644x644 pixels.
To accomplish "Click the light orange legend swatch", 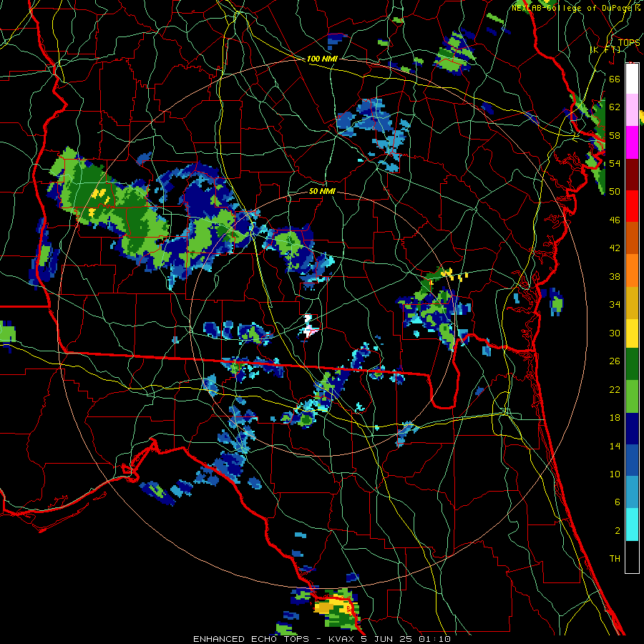I will [632, 270].
